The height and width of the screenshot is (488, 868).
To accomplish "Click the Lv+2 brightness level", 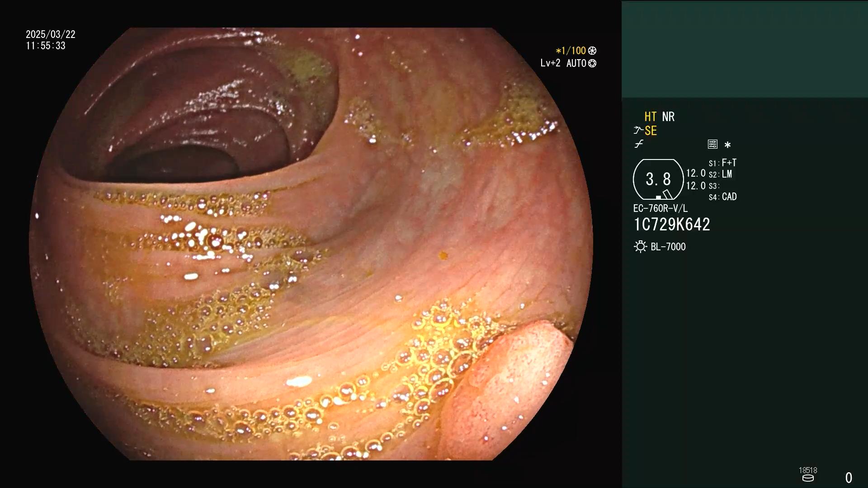I will [550, 63].
